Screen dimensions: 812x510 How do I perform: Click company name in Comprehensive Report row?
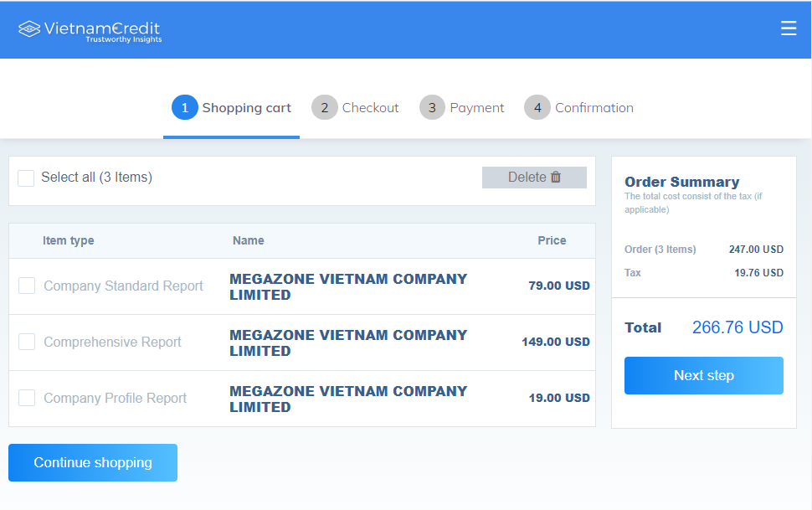click(x=348, y=343)
